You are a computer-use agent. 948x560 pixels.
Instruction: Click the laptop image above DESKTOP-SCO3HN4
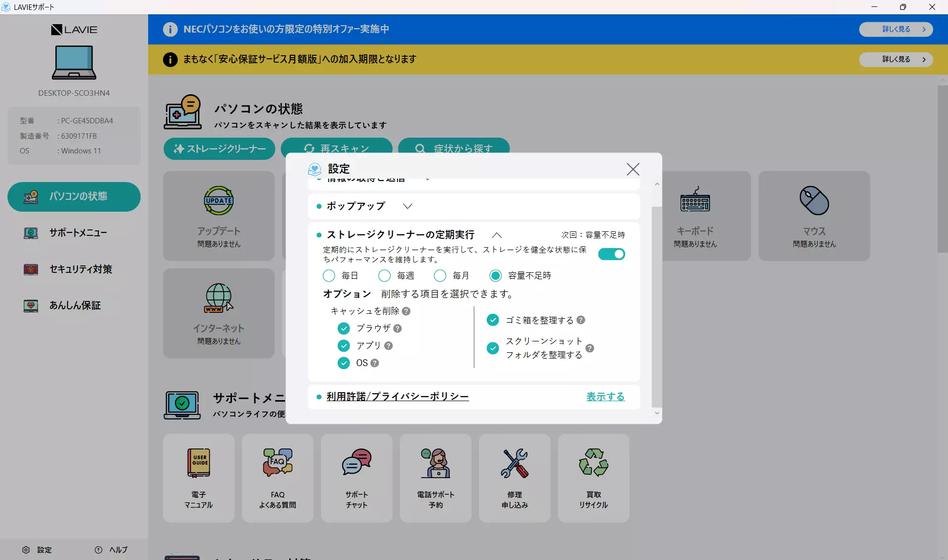click(x=74, y=63)
